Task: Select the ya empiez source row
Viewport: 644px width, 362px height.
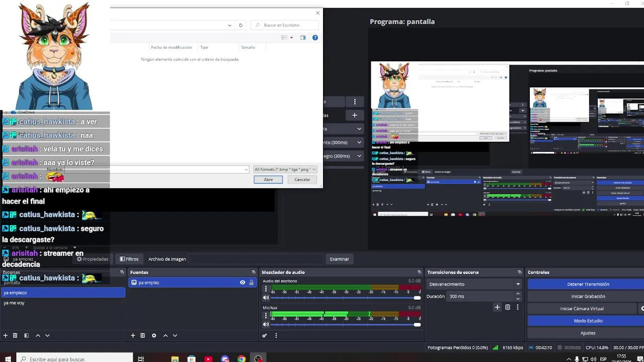Action: [x=192, y=283]
